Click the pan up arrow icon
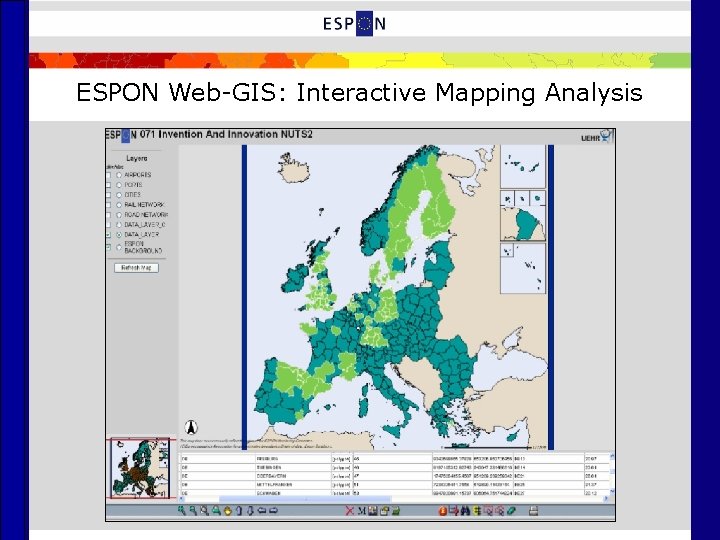The image size is (720, 540). (239, 510)
